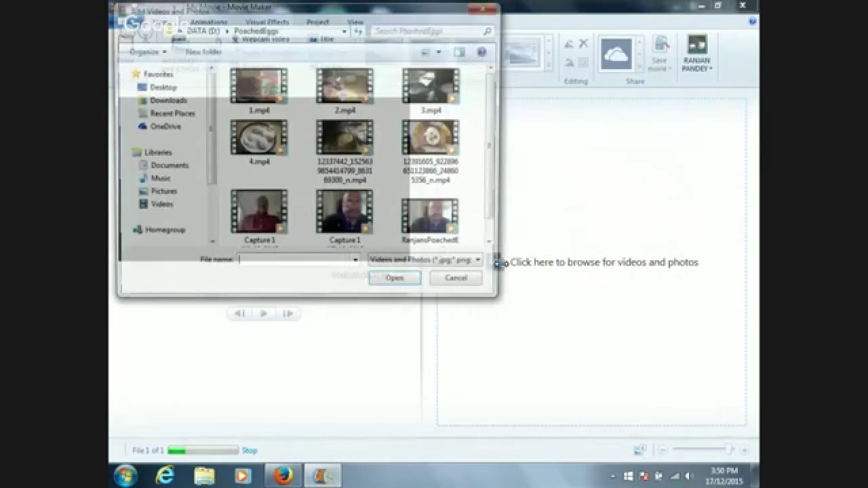868x488 pixels.
Task: Select Libraries in navigation pane
Action: point(158,152)
